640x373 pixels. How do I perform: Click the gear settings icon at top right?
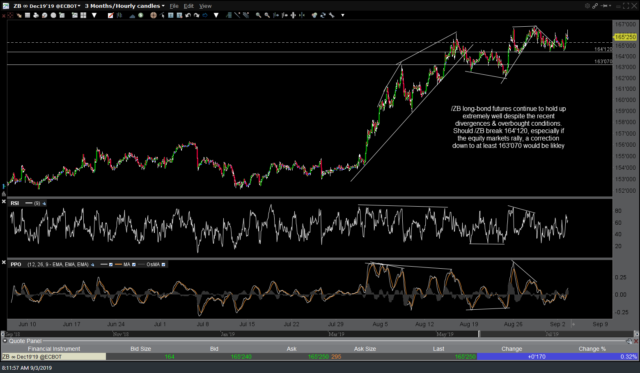[x=587, y=6]
